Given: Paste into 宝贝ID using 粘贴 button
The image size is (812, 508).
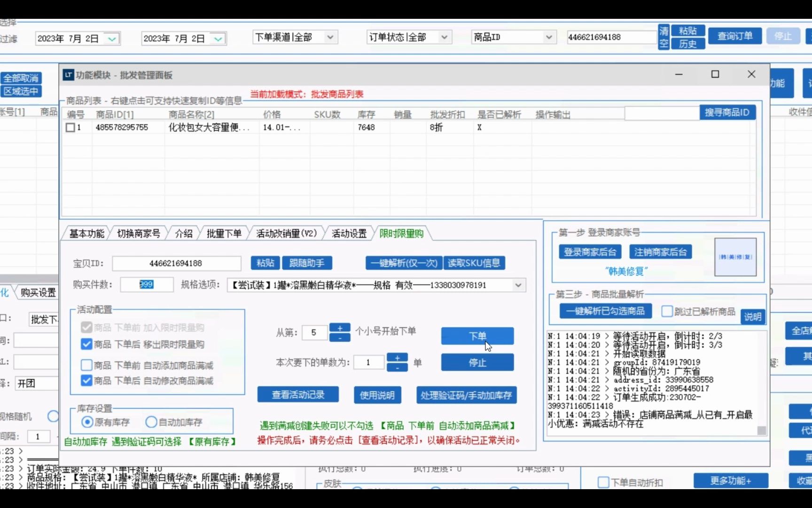Looking at the screenshot, I should click(265, 263).
